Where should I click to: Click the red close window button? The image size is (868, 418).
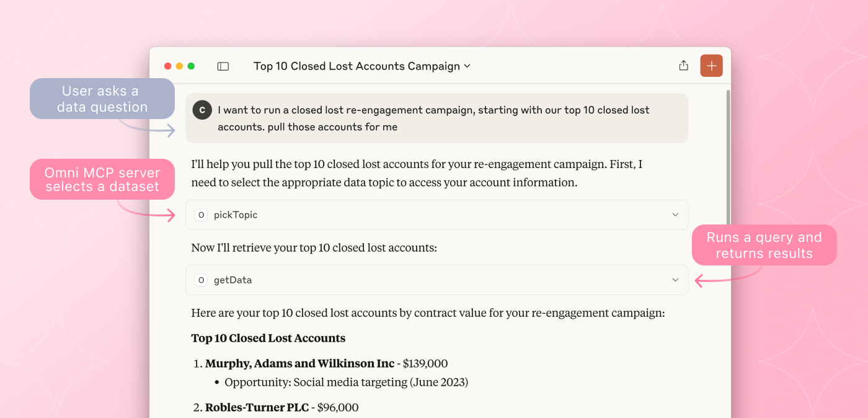(167, 66)
